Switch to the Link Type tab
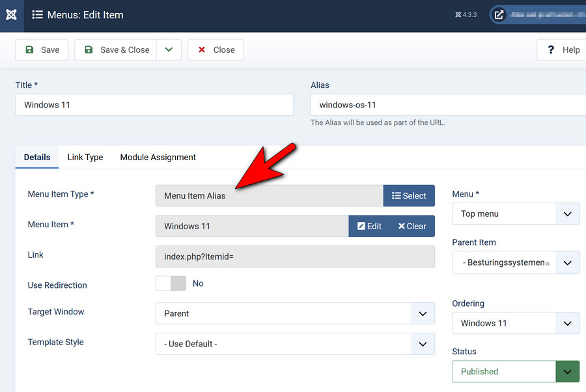Screen dimensions: 586x392 point(85,157)
